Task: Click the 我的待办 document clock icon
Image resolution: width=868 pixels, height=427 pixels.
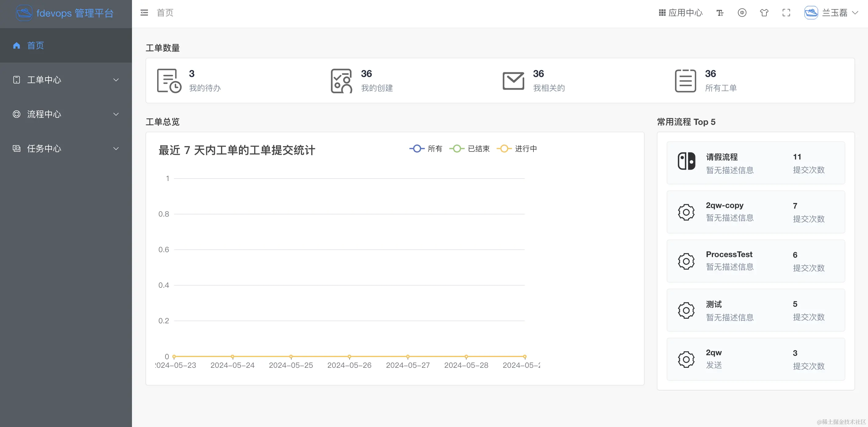Action: pyautogui.click(x=169, y=81)
